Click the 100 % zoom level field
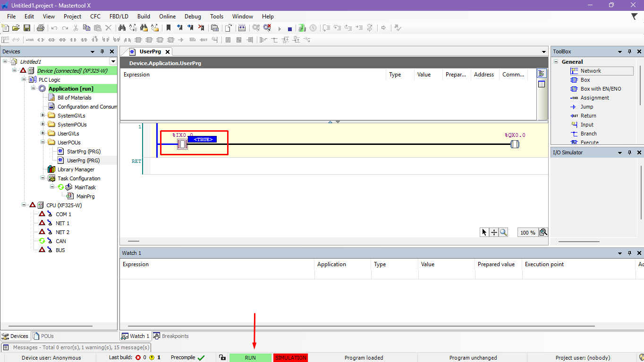The height and width of the screenshot is (362, 644). pos(527,233)
